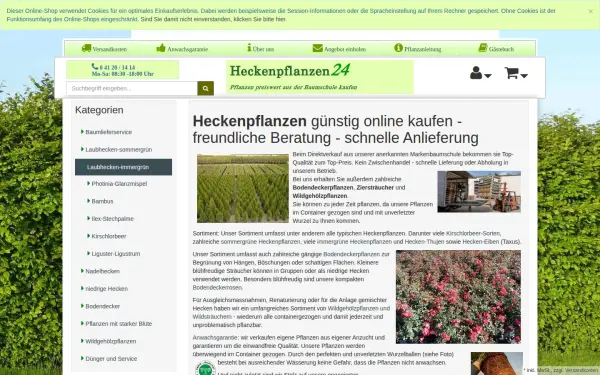Expand arrow next to niedrige Hecken

coord(82,289)
